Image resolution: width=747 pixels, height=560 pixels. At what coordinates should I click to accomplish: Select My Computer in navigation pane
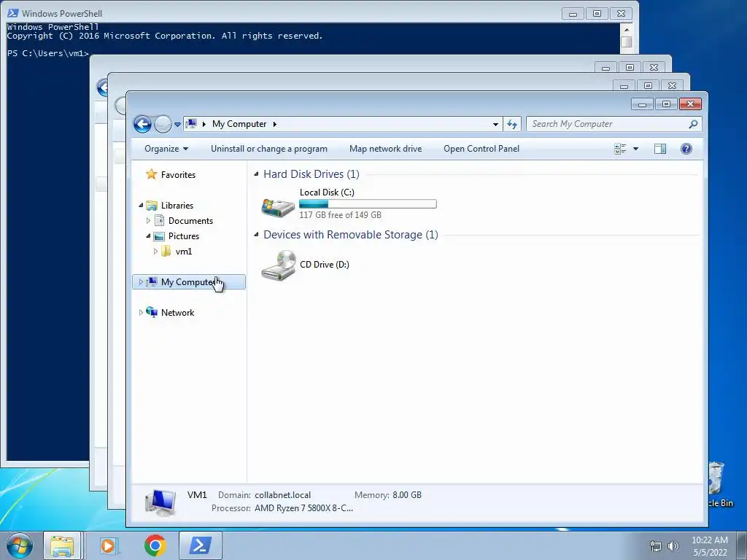pyautogui.click(x=189, y=282)
